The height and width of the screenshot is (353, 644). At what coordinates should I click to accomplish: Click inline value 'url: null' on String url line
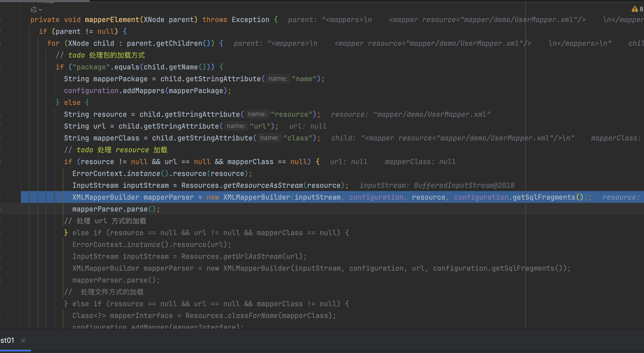click(308, 126)
